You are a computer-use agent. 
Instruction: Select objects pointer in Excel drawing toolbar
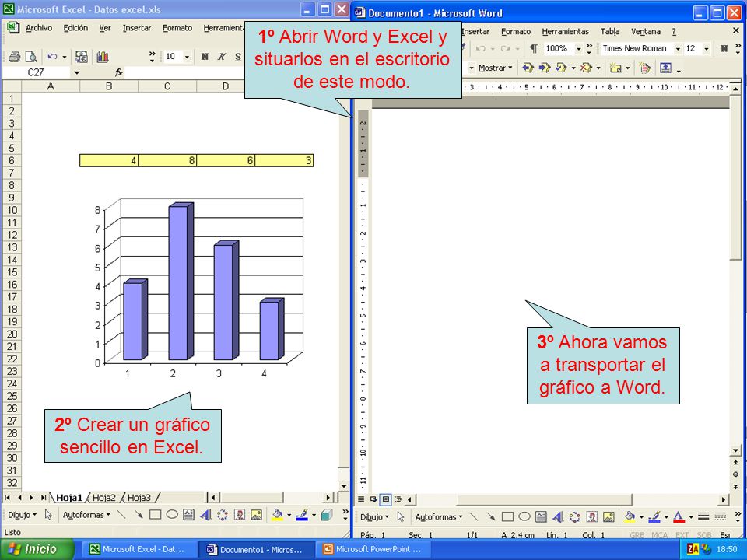(48, 515)
